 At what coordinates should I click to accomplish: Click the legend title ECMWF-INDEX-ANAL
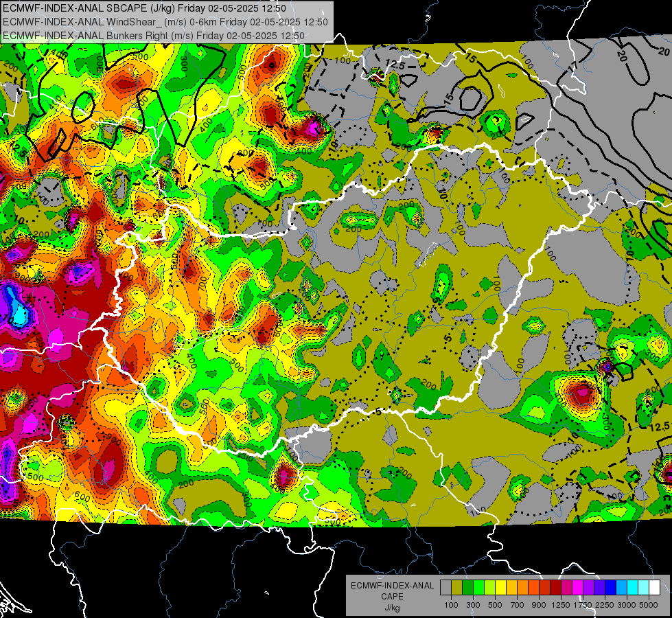coord(392,586)
